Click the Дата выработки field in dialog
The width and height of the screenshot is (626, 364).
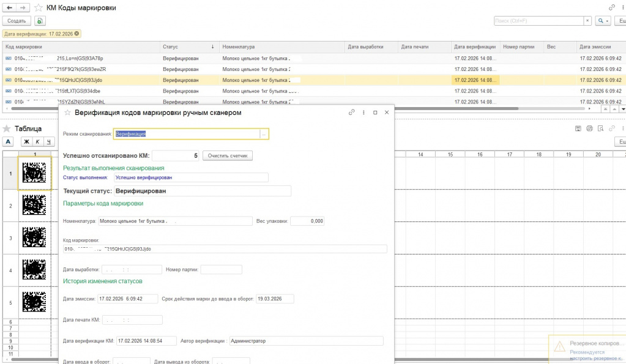[132, 270]
